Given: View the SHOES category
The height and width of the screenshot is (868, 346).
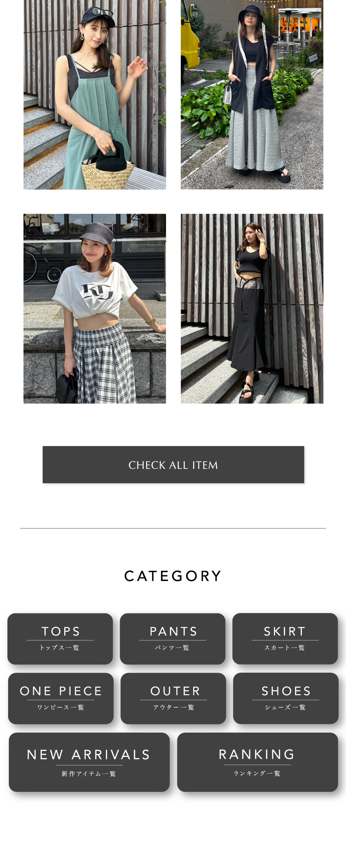Looking at the screenshot, I should point(286,698).
